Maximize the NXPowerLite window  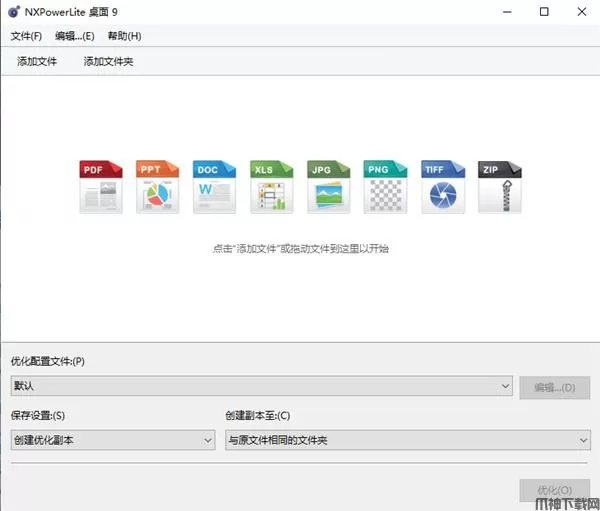(544, 12)
